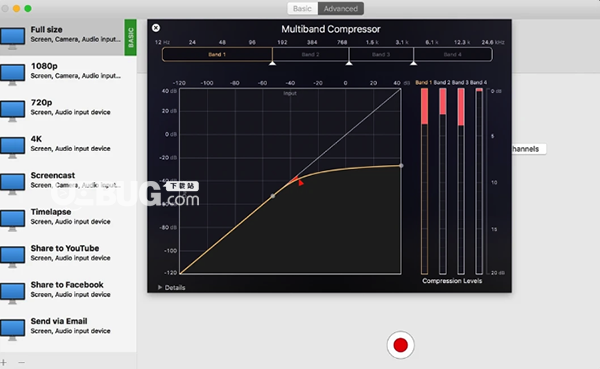Select the Timelapse preset icon
600x369 pixels.
pos(12,220)
